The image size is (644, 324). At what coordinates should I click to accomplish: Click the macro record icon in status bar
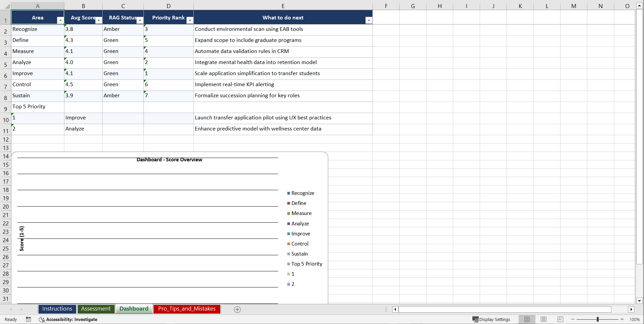pyautogui.click(x=28, y=319)
